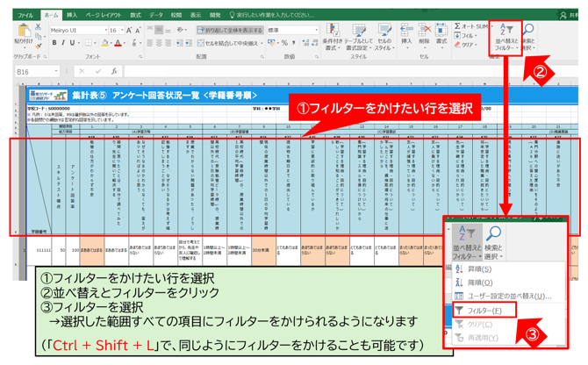The width and height of the screenshot is (588, 365).
Task: Toggle the highlighted middle vertical align icon
Action: [x=159, y=31]
